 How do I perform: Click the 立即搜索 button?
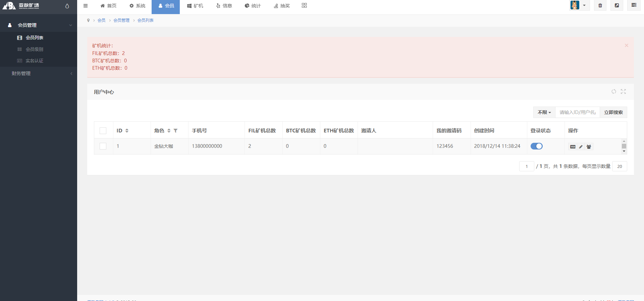click(613, 112)
